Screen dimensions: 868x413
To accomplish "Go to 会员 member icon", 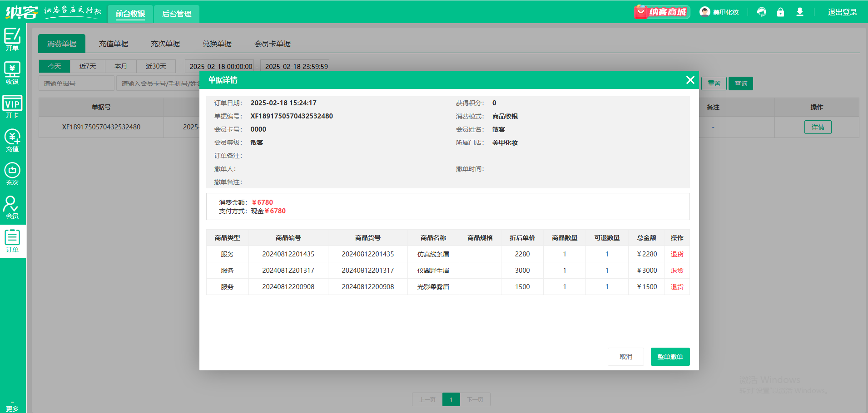I will click(12, 207).
